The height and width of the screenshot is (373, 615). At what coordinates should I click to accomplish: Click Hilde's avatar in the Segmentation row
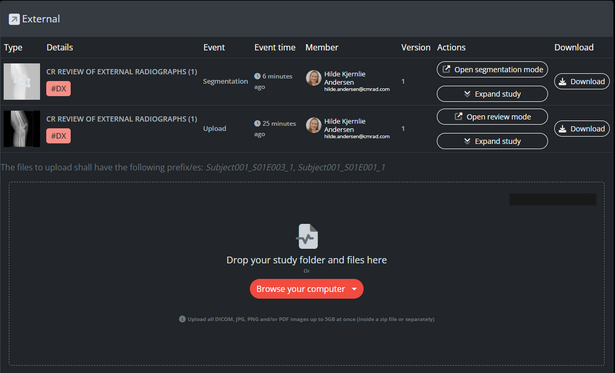click(x=313, y=78)
